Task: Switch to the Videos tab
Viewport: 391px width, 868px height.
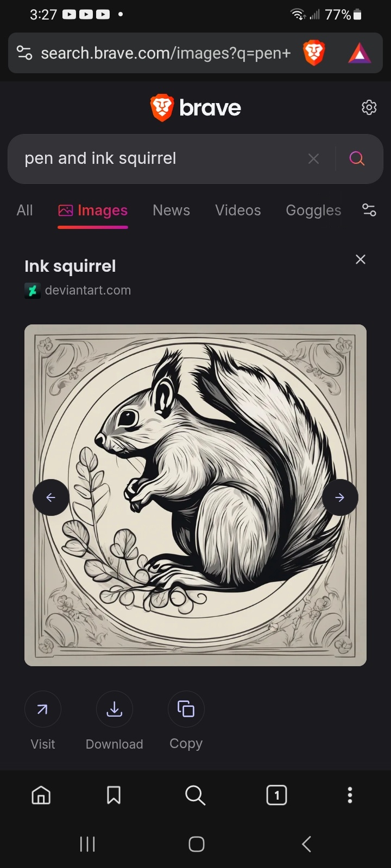Action: click(238, 210)
